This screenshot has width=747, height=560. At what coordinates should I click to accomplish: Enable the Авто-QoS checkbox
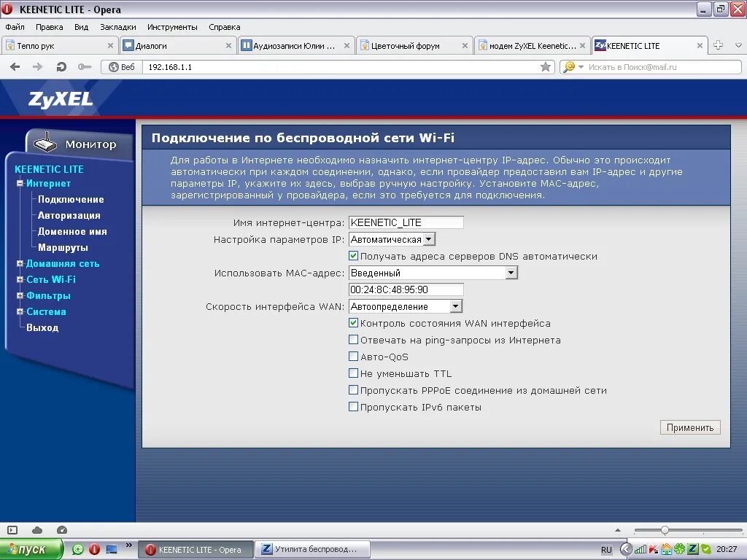[x=354, y=356]
